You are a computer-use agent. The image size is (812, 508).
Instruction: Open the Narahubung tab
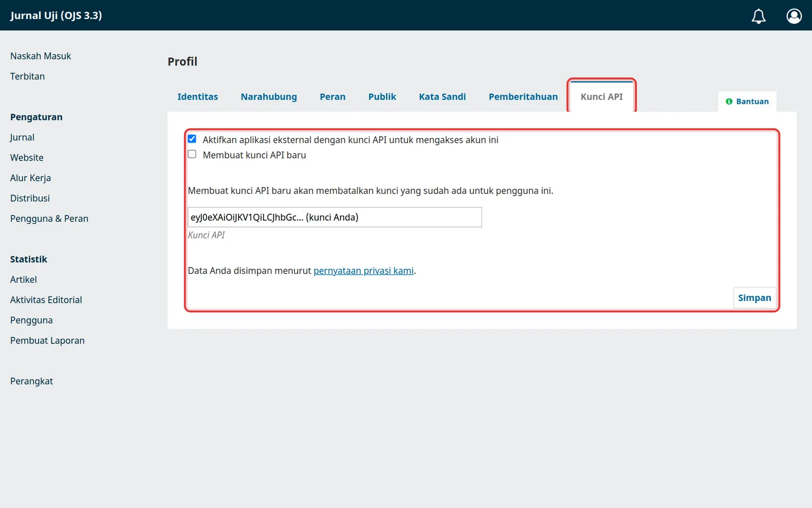269,97
